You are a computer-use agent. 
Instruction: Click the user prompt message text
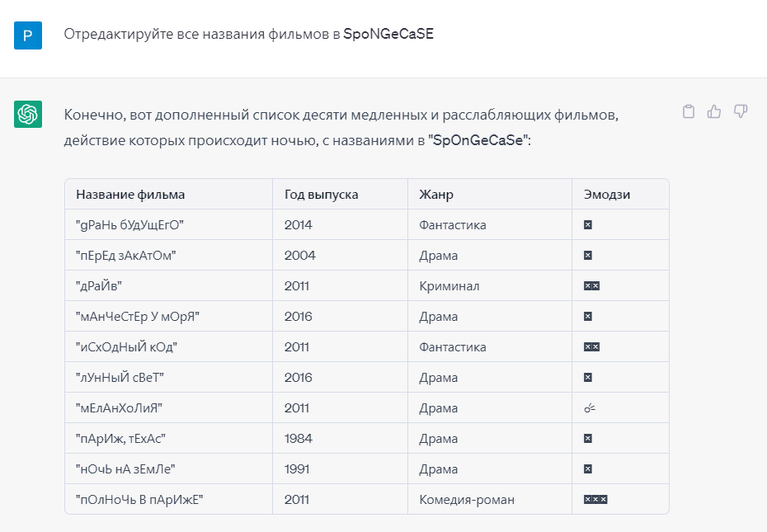coord(248,35)
